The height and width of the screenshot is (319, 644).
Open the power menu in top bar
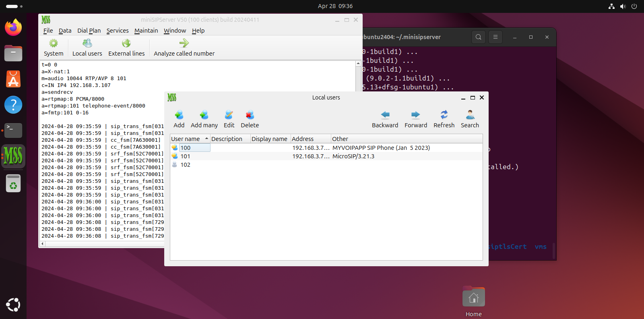(634, 6)
